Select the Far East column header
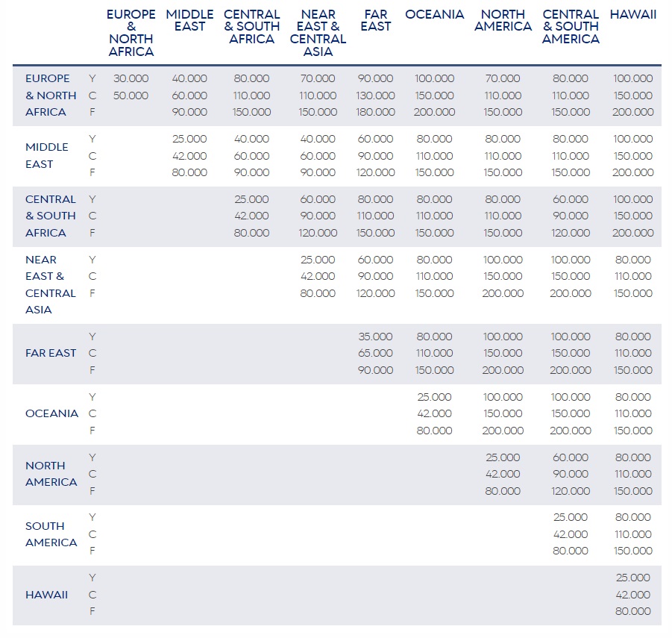This screenshot has width=672, height=638. click(375, 20)
